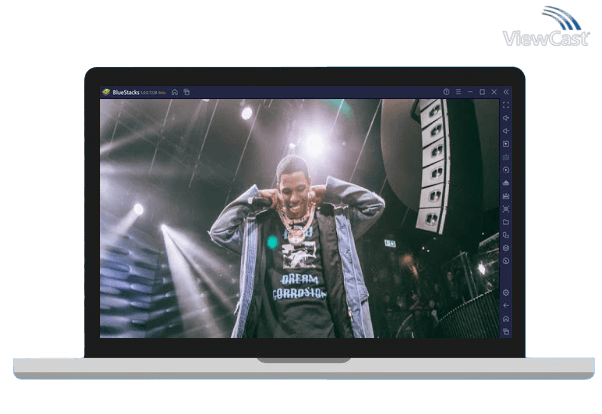
Task: Open the BlueStacks home screen from the title bar
Action: pyautogui.click(x=175, y=92)
